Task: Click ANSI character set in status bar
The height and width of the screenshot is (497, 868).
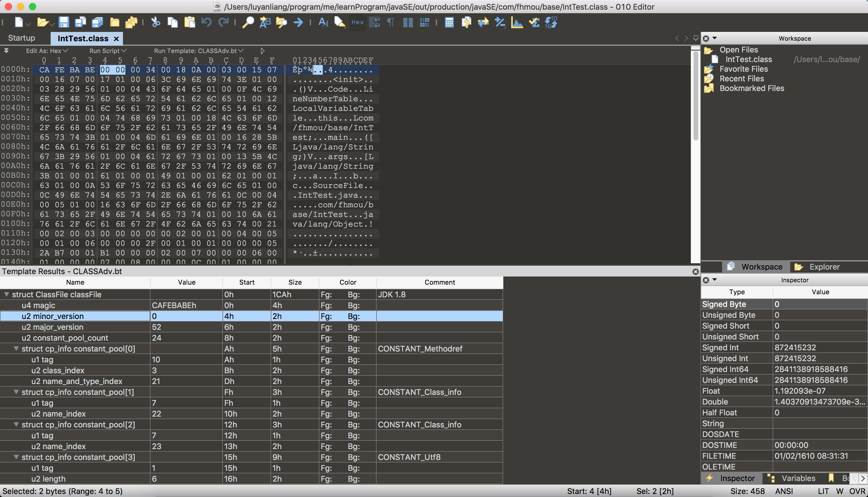Action: [x=784, y=491]
